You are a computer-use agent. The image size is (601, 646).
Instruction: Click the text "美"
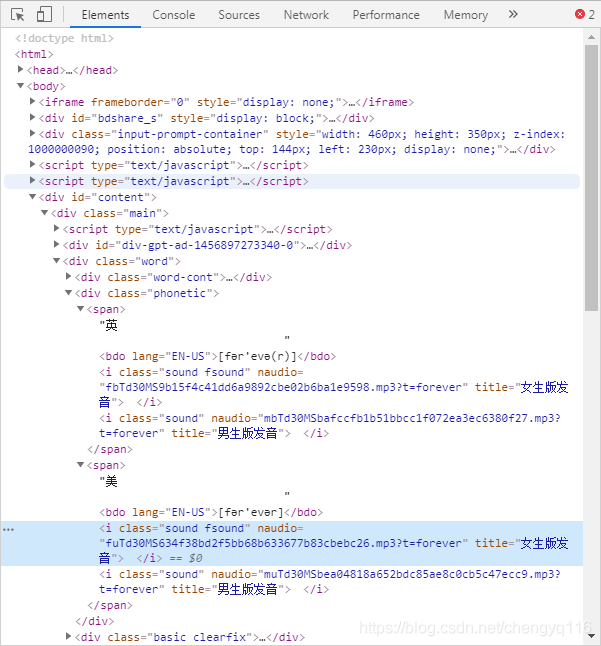[x=111, y=481]
